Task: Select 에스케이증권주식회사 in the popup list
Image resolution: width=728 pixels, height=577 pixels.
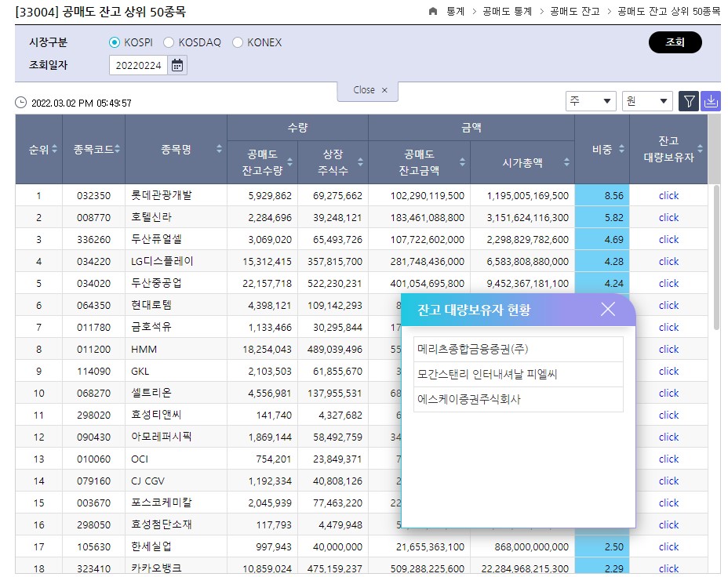Action: (x=518, y=399)
